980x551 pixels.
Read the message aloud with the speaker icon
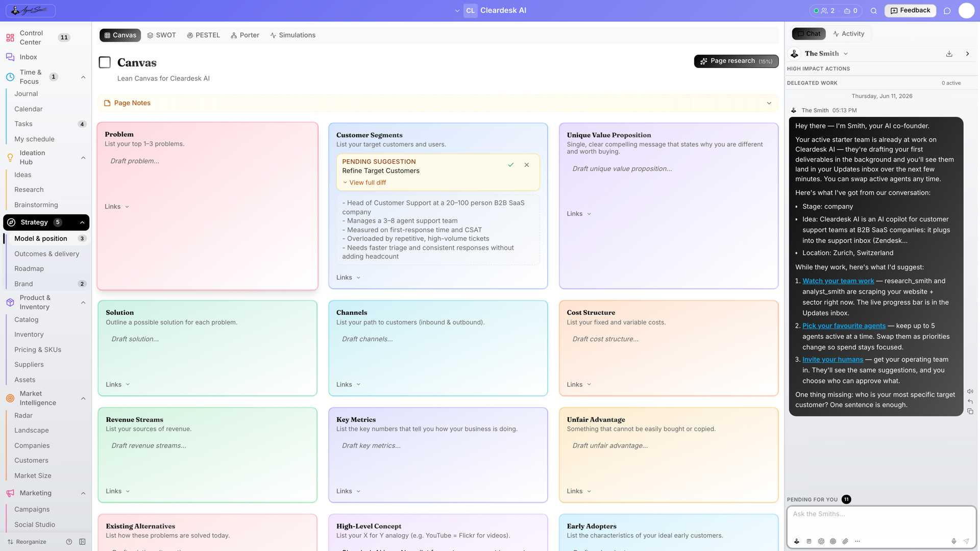coord(970,391)
